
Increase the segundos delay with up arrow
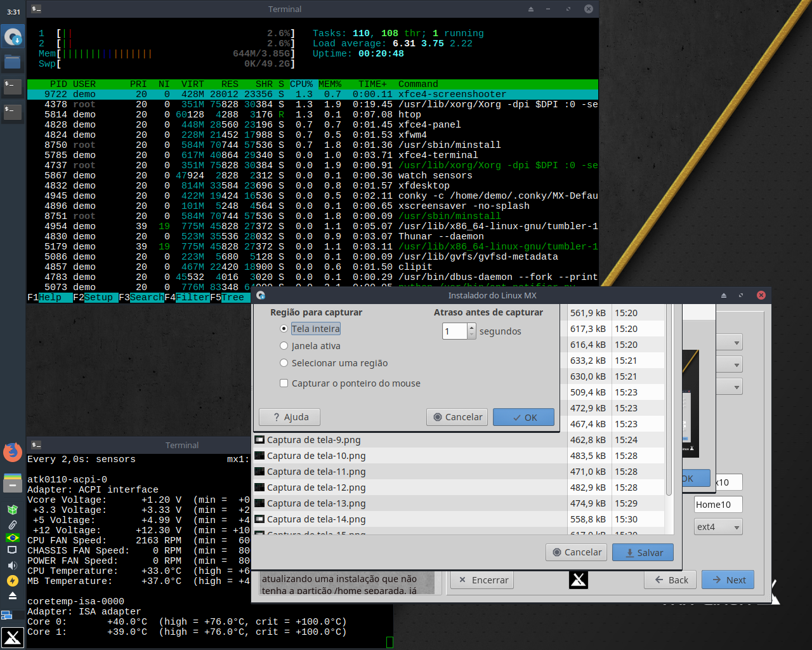pyautogui.click(x=471, y=327)
